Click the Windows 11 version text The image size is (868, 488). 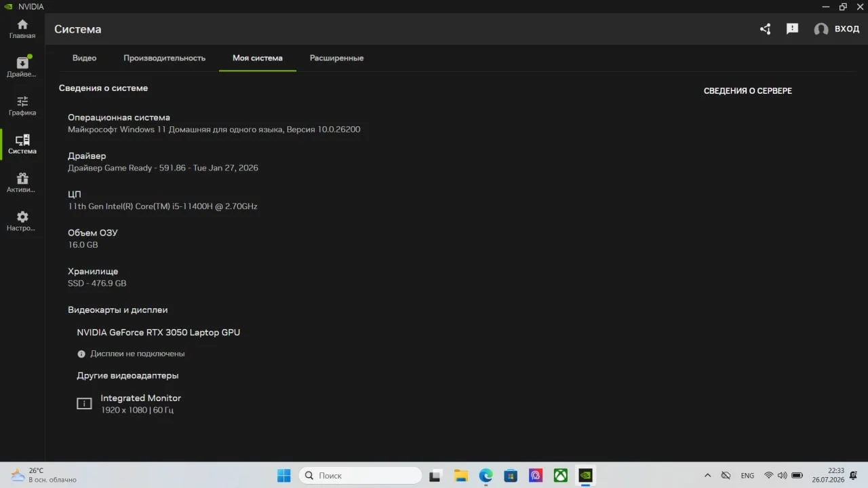pos(214,130)
